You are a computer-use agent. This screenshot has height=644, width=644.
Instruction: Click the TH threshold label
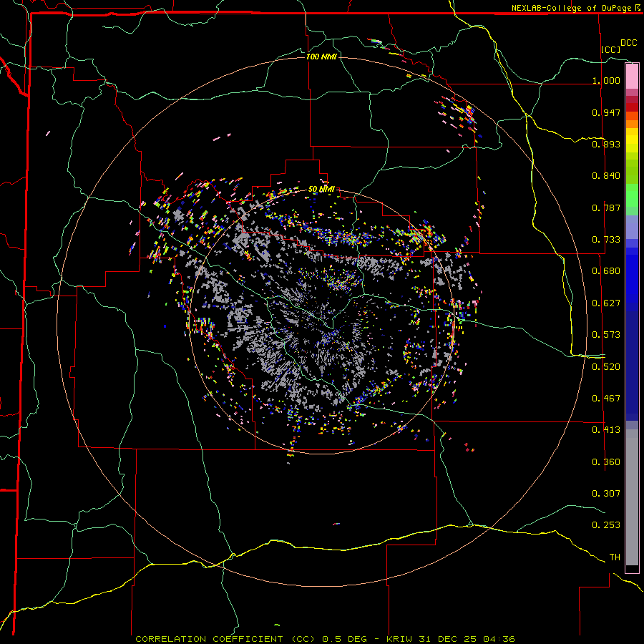pos(615,557)
